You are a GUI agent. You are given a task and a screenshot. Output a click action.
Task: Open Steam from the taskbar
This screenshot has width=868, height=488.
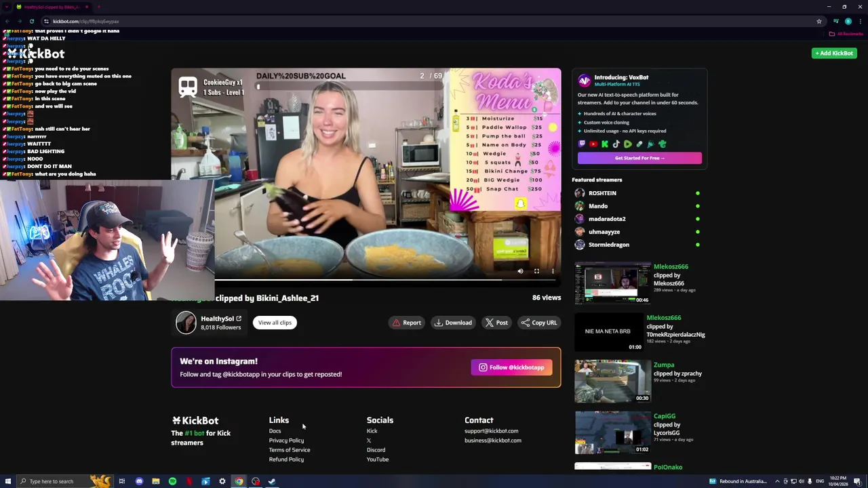coord(272,481)
